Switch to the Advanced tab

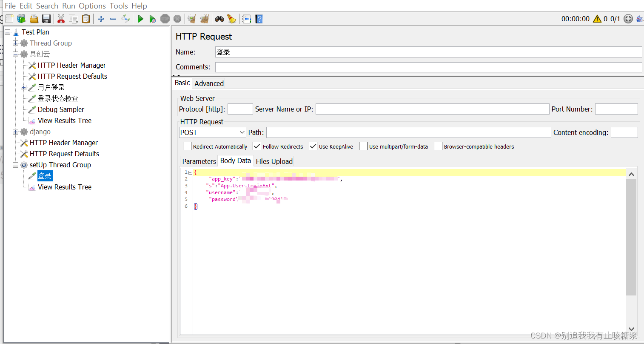(x=209, y=83)
